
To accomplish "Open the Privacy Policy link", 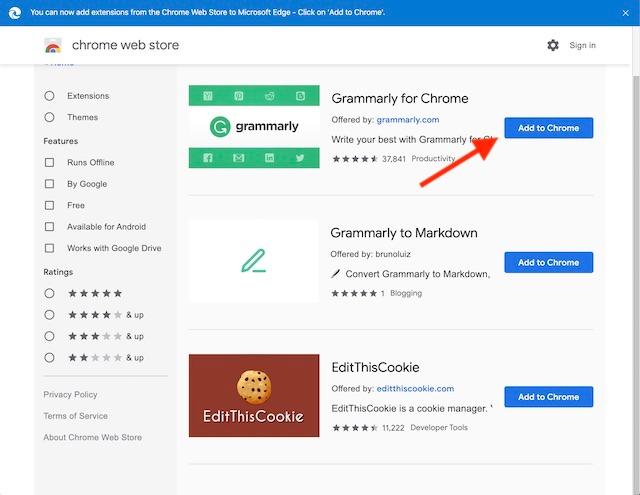I will (70, 395).
